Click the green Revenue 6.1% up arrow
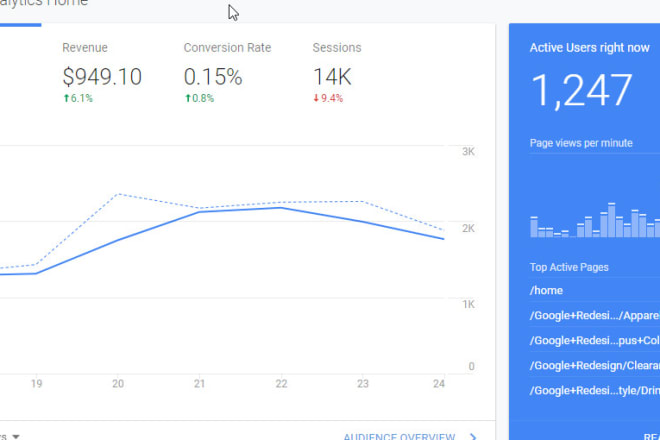Viewport: 660px width, 440px height. (x=66, y=98)
